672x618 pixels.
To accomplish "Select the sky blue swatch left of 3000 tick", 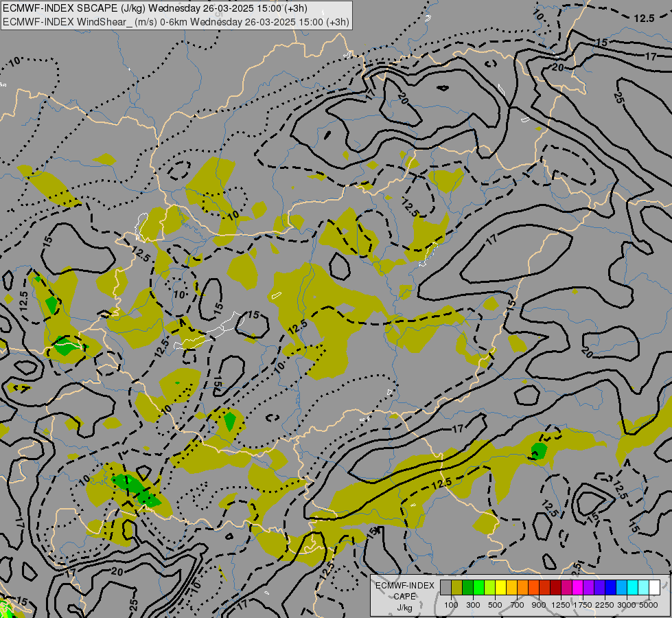I will click(x=621, y=587).
